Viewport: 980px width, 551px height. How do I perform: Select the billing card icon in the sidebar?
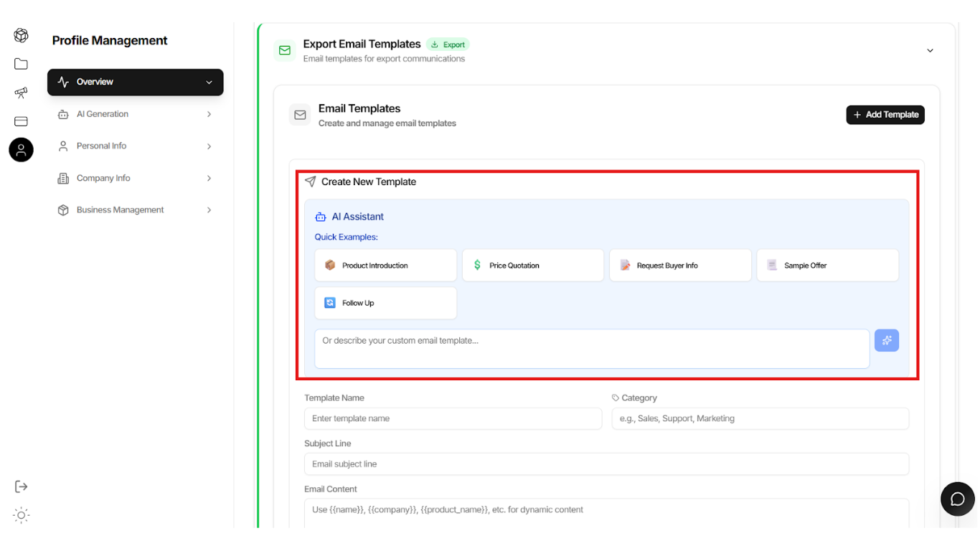click(x=21, y=121)
